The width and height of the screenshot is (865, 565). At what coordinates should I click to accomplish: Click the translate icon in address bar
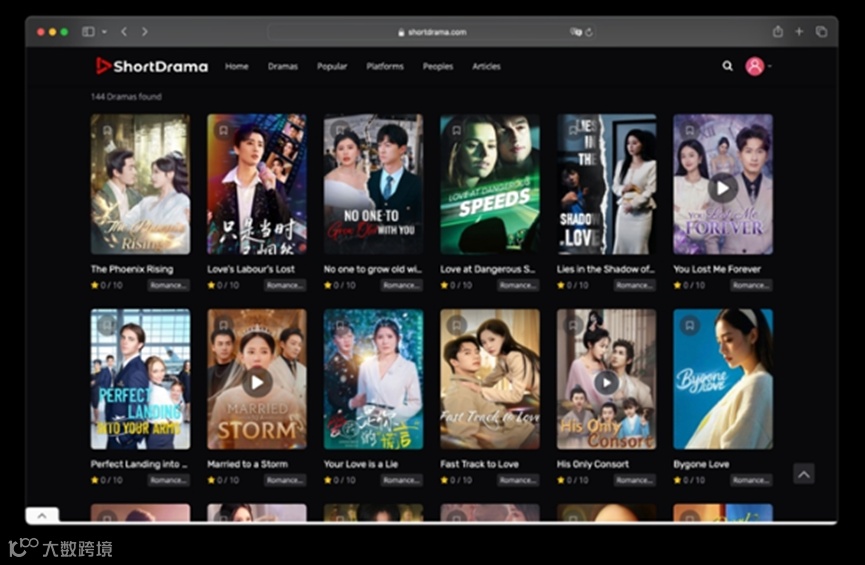(575, 32)
